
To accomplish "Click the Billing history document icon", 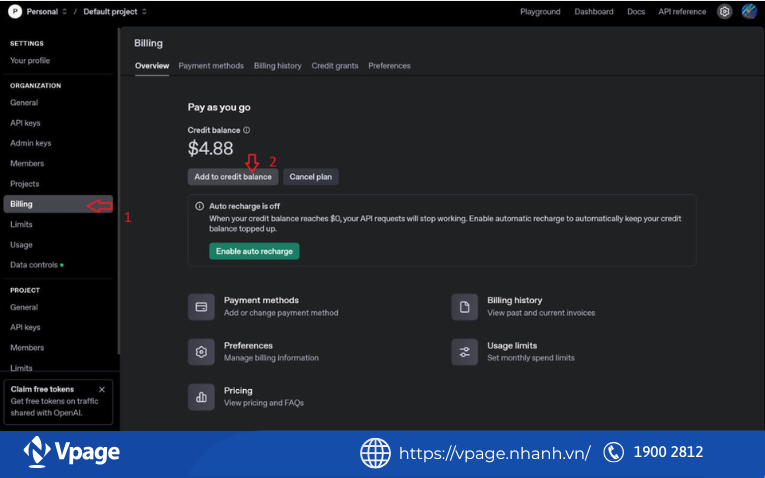I will click(464, 307).
